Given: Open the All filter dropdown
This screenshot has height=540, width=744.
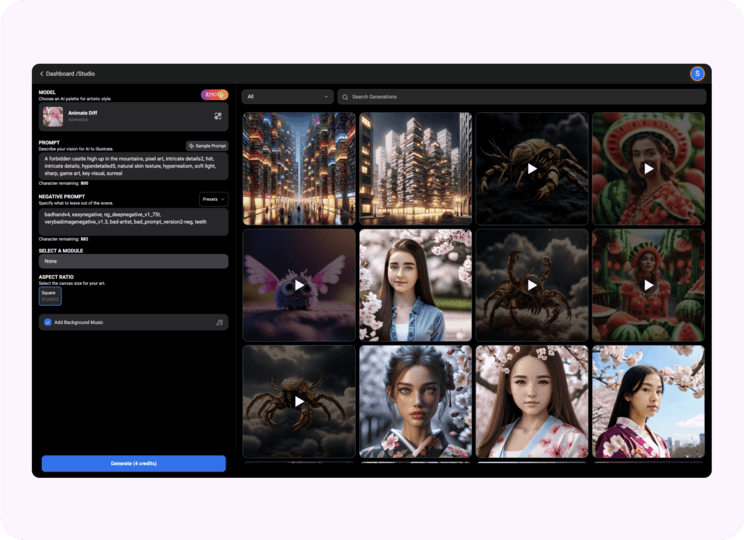Looking at the screenshot, I should coord(288,97).
